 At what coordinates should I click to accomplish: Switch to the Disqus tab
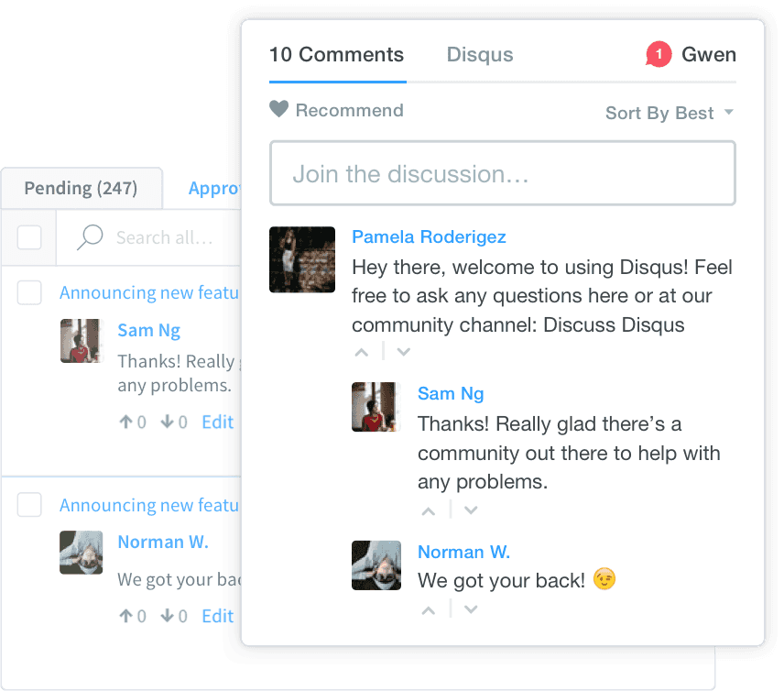coord(480,55)
